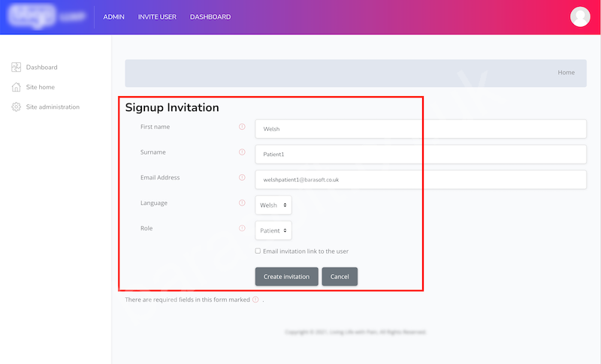Click the Create invitation button
The image size is (601, 364).
pos(287,276)
